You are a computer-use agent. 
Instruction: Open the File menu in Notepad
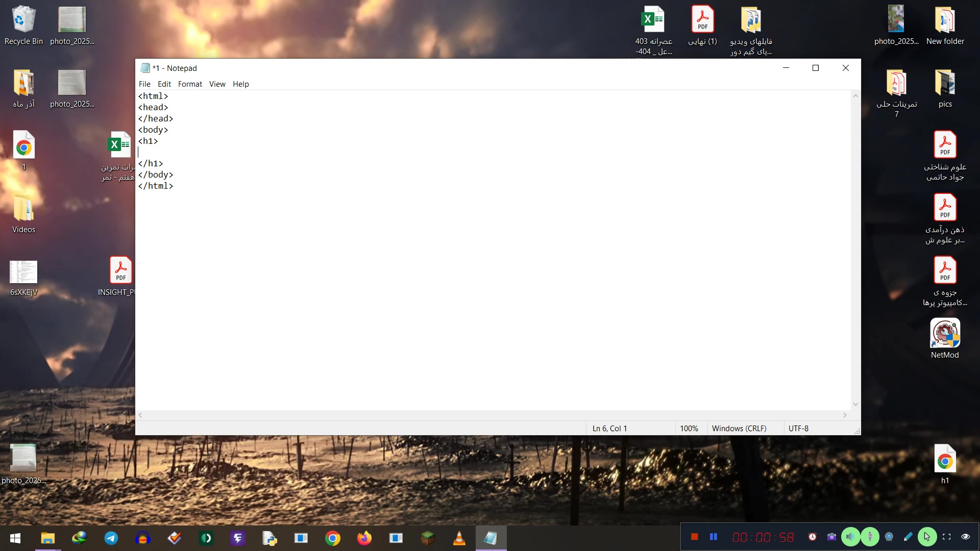[x=144, y=84]
